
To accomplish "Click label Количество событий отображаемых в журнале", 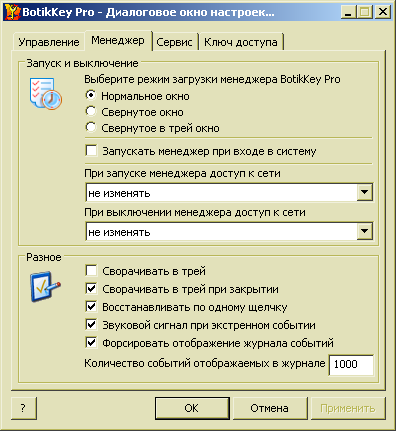I will 205,363.
